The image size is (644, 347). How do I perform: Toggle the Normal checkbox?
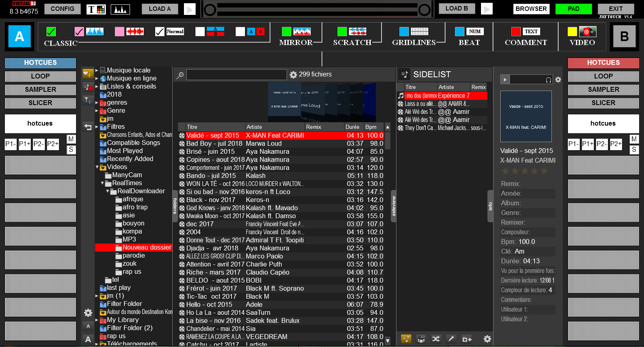(160, 31)
